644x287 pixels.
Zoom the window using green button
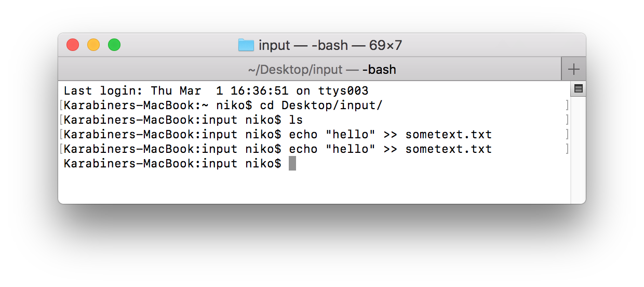114,45
